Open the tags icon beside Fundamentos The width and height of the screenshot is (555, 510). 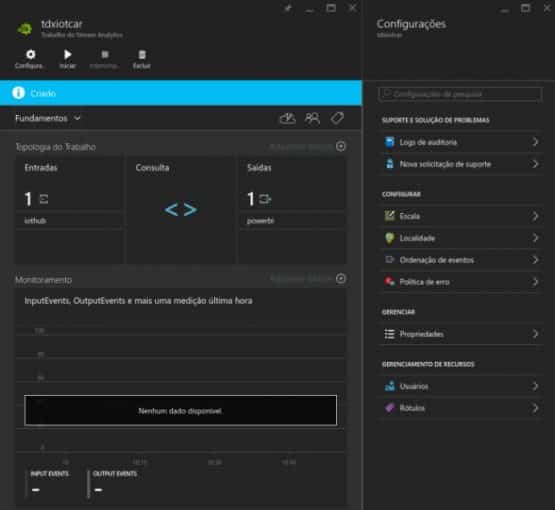point(337,118)
